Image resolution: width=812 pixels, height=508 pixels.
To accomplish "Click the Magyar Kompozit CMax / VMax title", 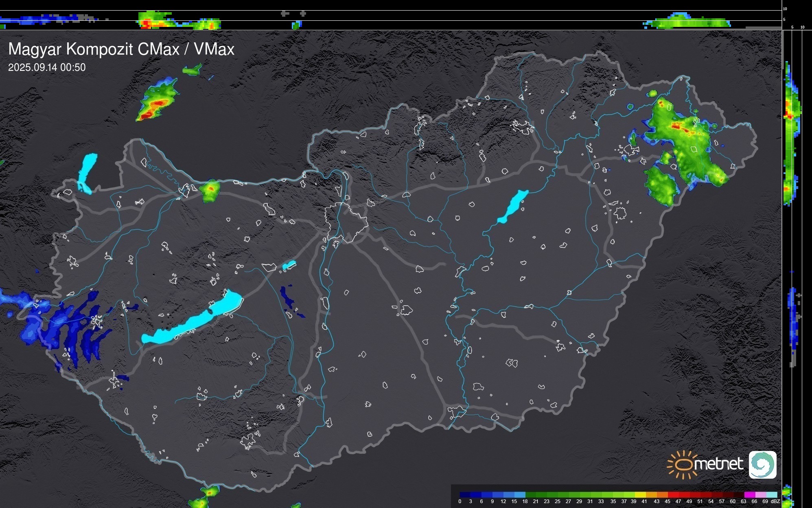I will point(121,49).
